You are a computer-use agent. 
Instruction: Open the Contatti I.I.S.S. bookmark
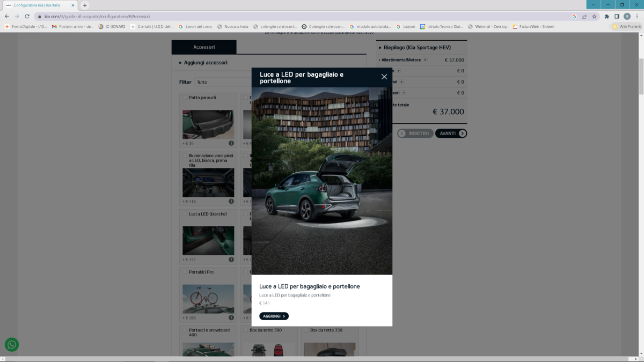[152, 26]
